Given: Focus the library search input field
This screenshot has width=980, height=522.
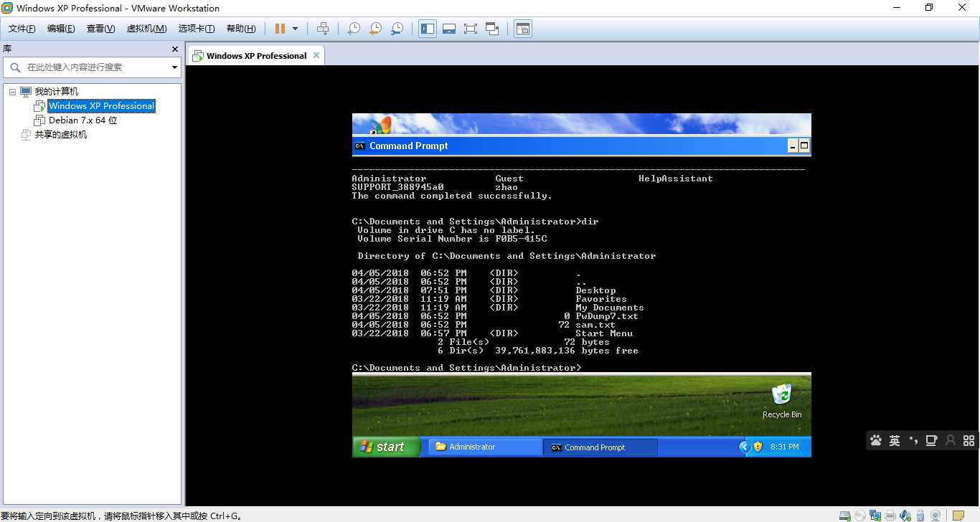Looking at the screenshot, I should pos(93,67).
